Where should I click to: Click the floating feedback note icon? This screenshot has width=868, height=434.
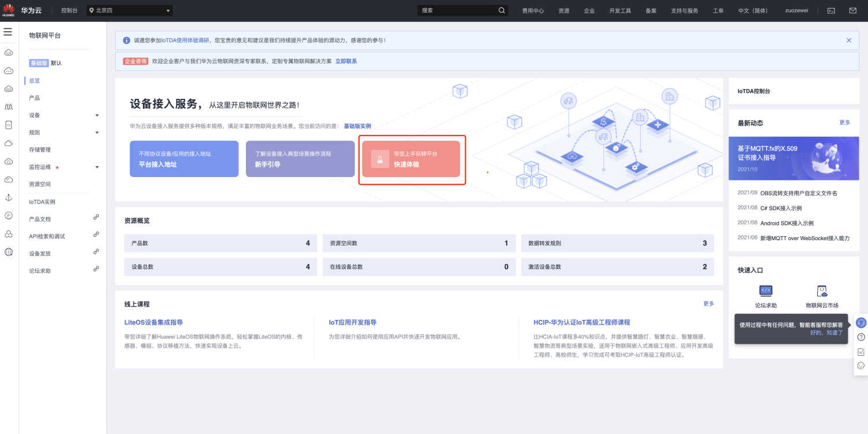[x=861, y=352]
